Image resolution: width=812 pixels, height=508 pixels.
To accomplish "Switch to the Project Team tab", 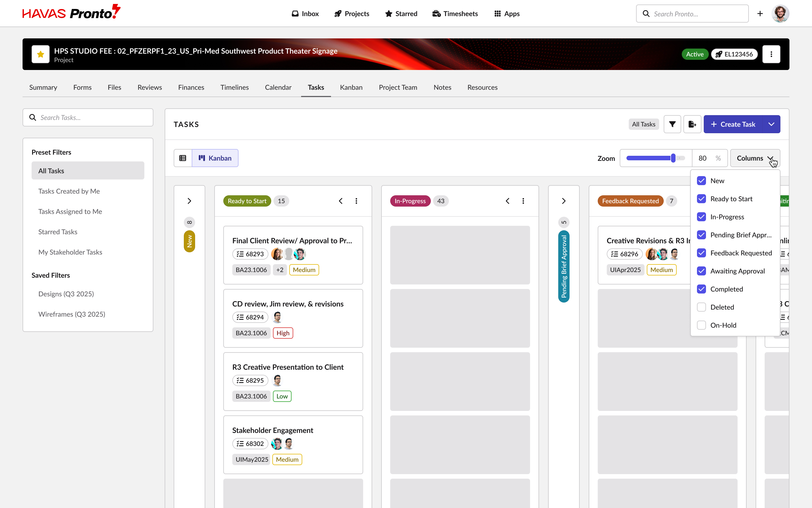I will coord(398,87).
